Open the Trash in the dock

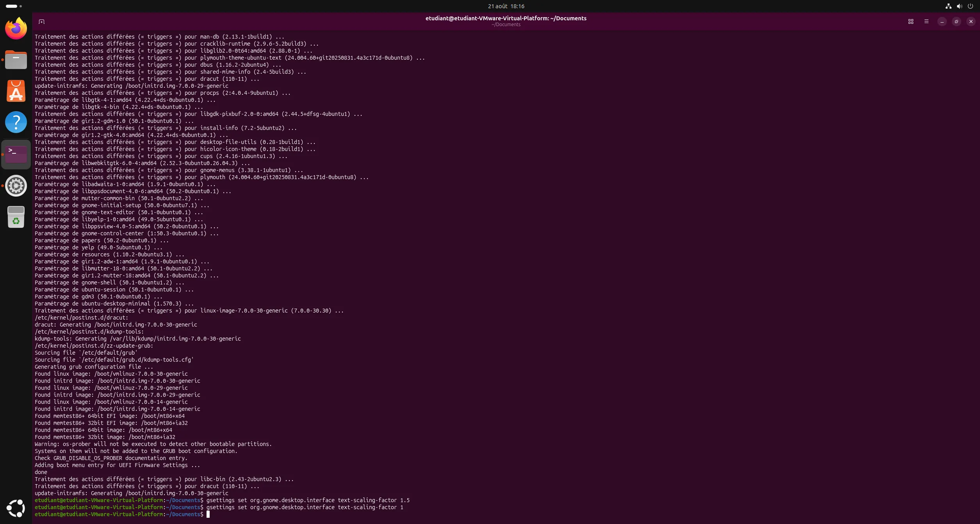tap(16, 217)
